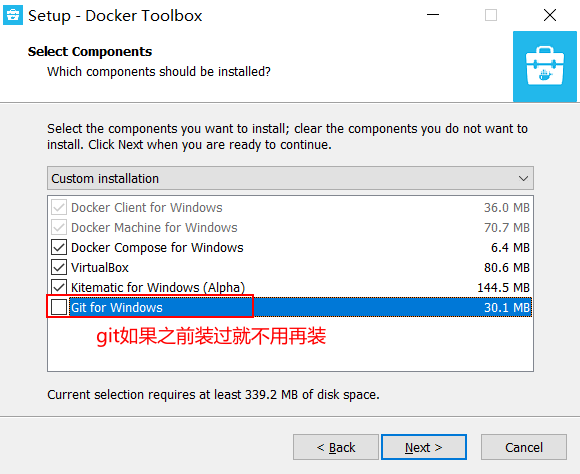Go to previous step with Back
580x474 pixels.
[x=336, y=447]
